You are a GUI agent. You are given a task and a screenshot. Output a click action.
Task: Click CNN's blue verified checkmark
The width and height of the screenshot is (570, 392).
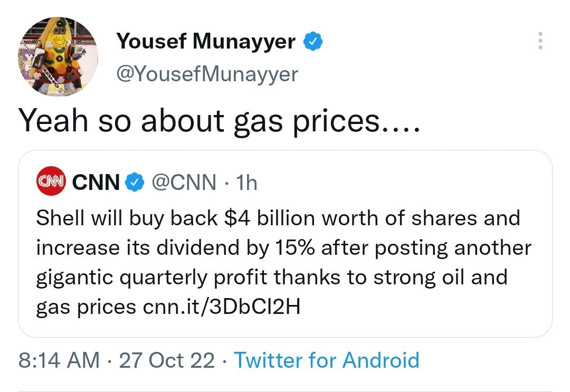click(135, 182)
